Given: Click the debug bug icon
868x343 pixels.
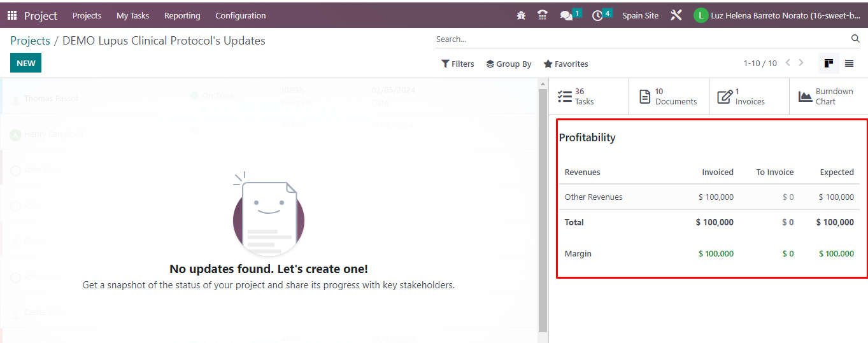Looking at the screenshot, I should [x=521, y=15].
